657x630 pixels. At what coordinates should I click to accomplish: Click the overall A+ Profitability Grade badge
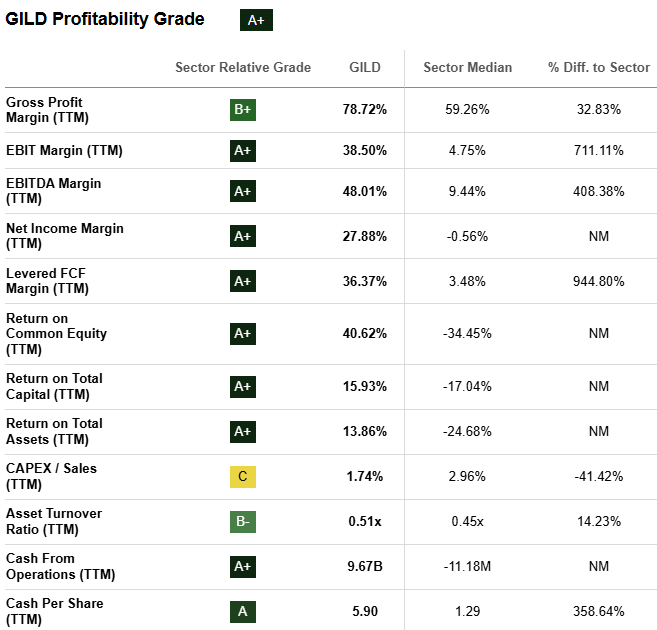coord(257,20)
